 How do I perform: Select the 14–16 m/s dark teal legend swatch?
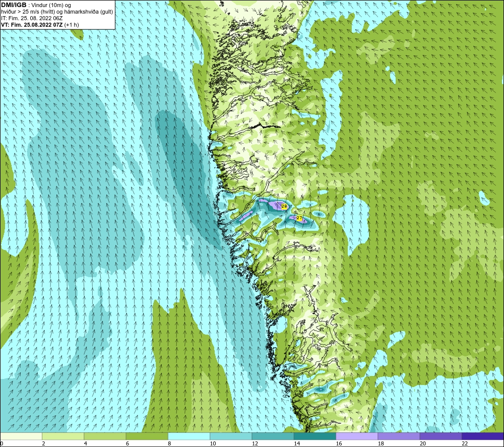pos(315,436)
